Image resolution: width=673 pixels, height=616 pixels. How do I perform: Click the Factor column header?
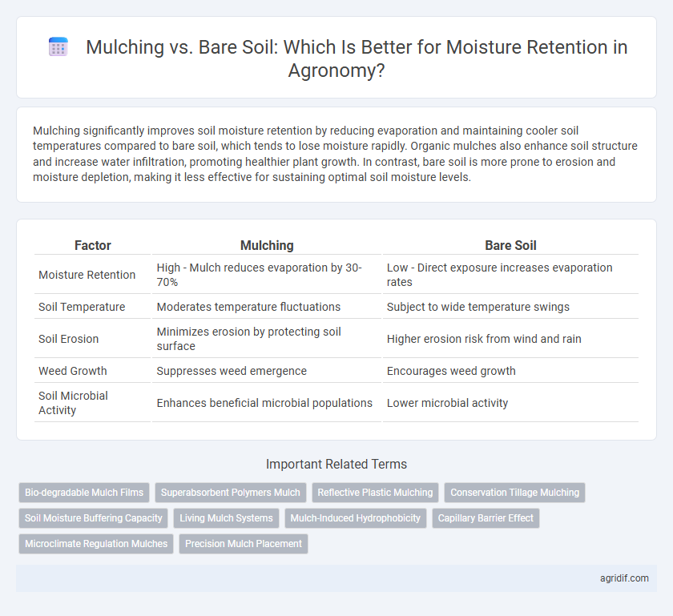[93, 245]
